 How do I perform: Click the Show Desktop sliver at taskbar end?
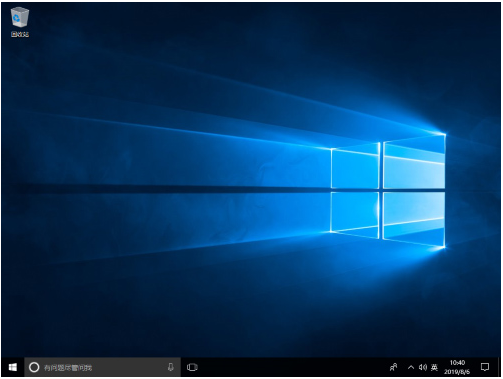(x=500, y=367)
